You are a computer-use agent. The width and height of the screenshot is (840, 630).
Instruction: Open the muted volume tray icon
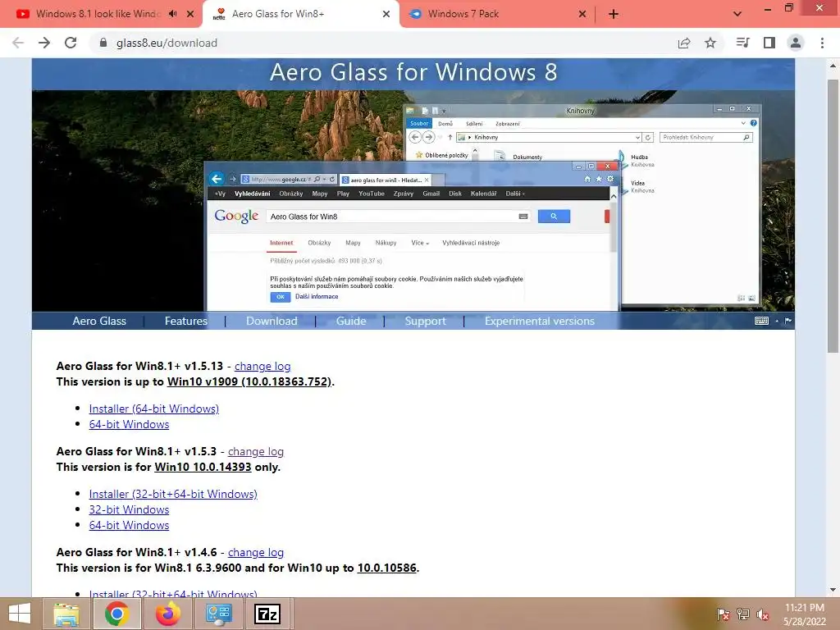coord(763,614)
